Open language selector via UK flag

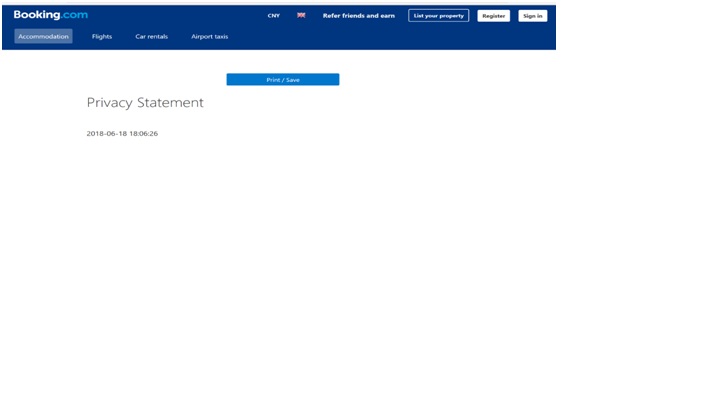click(301, 16)
